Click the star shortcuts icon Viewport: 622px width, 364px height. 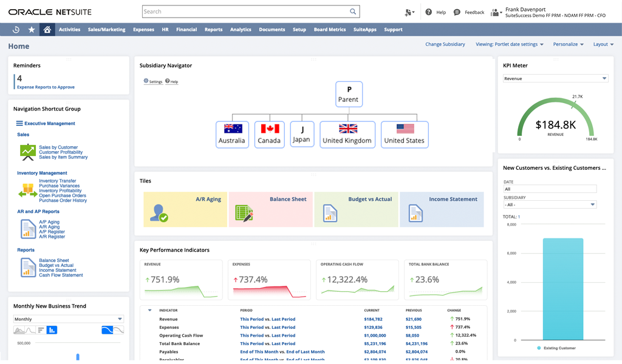click(x=31, y=29)
